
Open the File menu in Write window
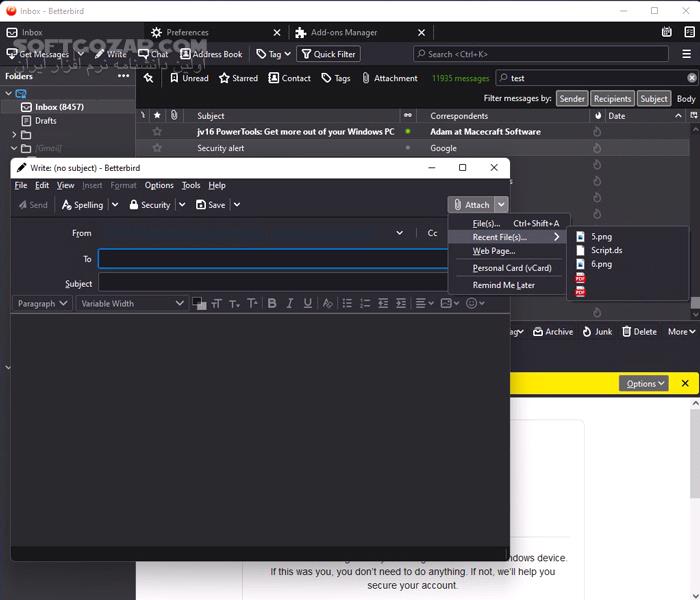click(x=21, y=185)
